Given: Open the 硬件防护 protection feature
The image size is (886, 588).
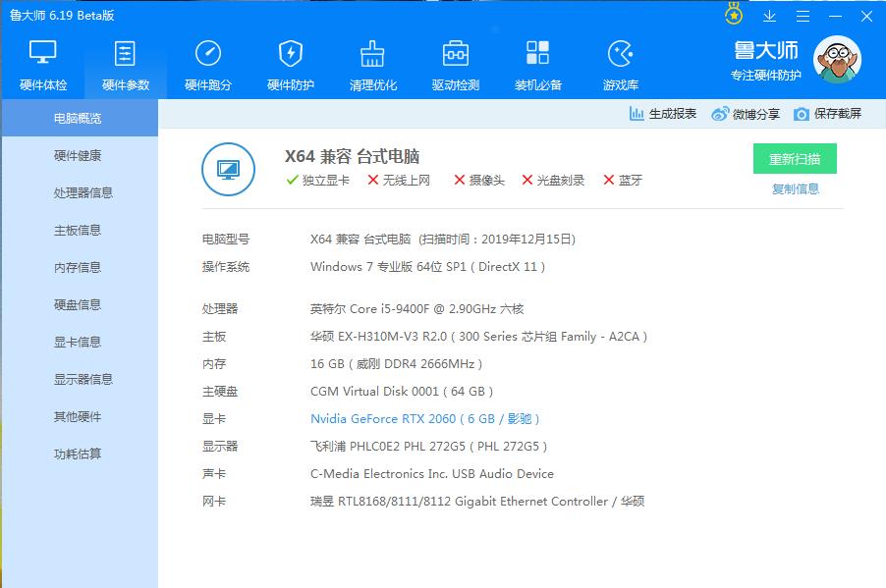Looking at the screenshot, I should pyautogui.click(x=290, y=64).
